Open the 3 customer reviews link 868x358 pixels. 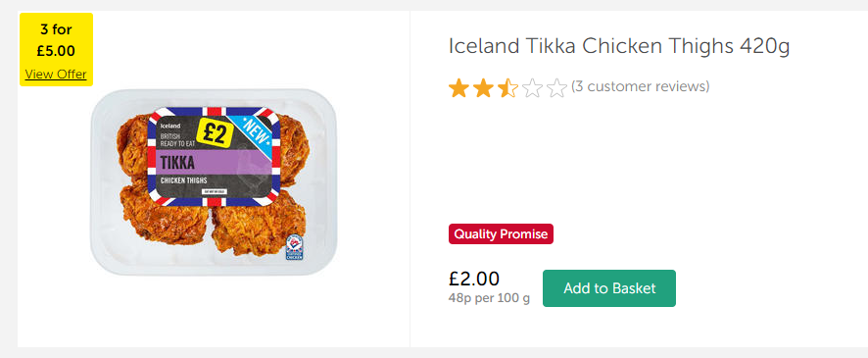(x=640, y=86)
